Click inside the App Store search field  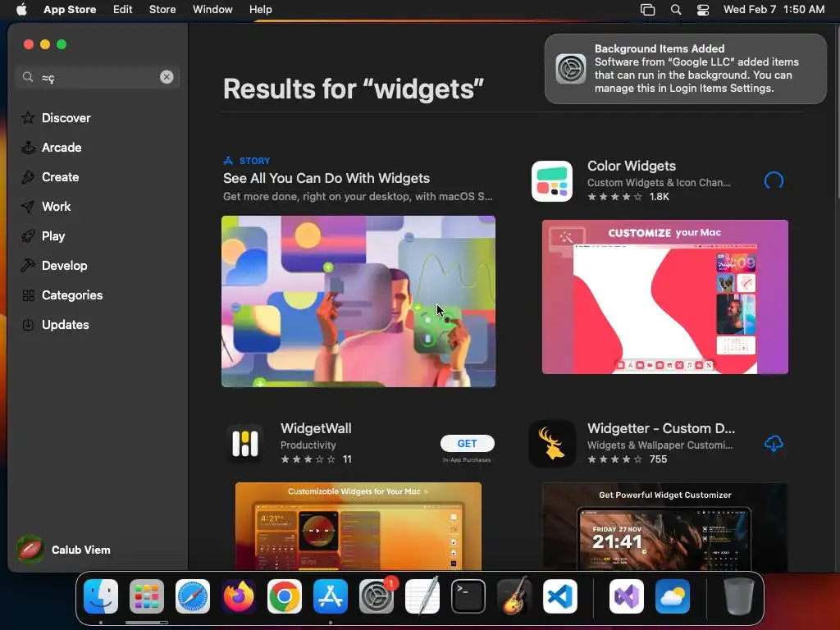pyautogui.click(x=98, y=78)
